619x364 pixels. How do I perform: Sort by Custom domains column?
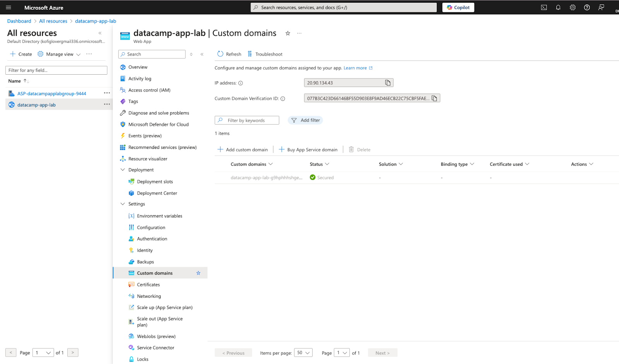tap(252, 164)
